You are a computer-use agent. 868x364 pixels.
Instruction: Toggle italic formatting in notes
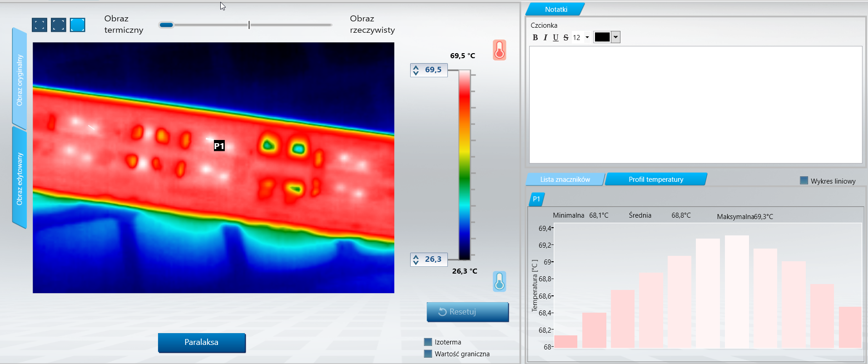click(545, 38)
